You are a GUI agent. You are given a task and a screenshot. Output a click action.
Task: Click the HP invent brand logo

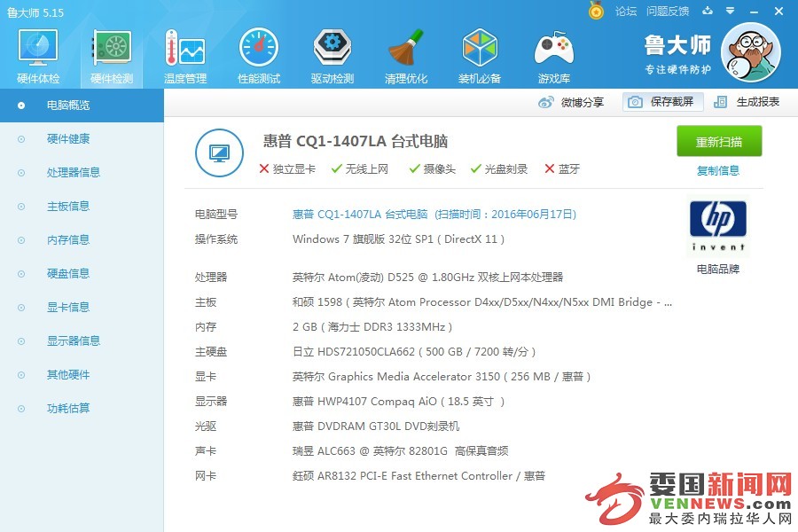click(718, 225)
